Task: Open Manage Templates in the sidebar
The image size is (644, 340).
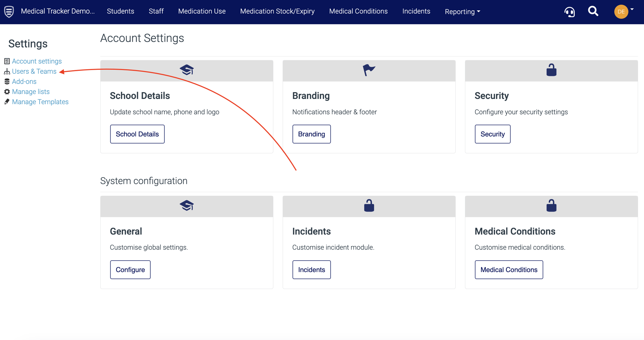Action: pyautogui.click(x=40, y=102)
